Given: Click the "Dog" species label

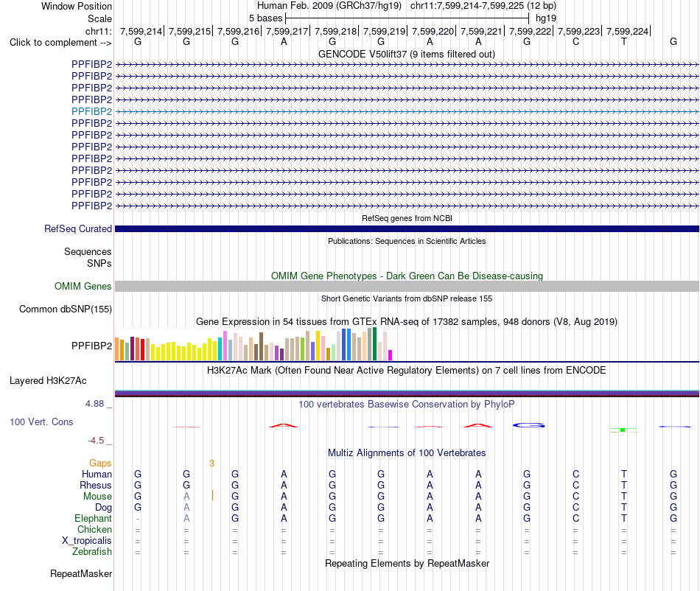Looking at the screenshot, I should (x=103, y=508).
